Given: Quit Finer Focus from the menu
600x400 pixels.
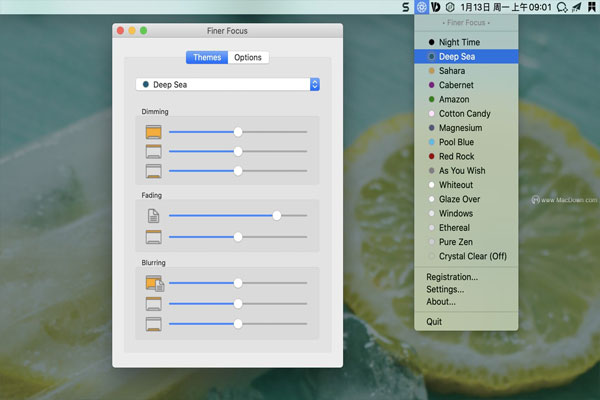Looking at the screenshot, I should point(434,322).
